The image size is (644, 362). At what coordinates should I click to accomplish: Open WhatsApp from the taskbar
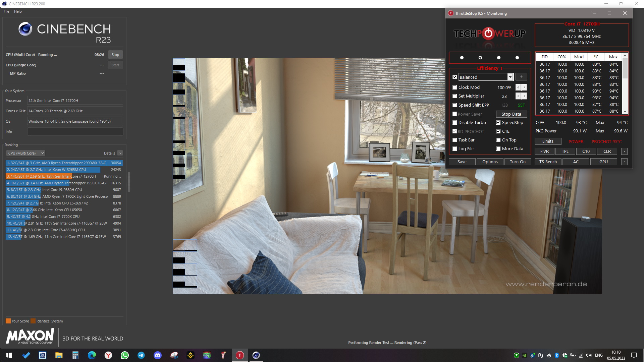click(x=125, y=355)
